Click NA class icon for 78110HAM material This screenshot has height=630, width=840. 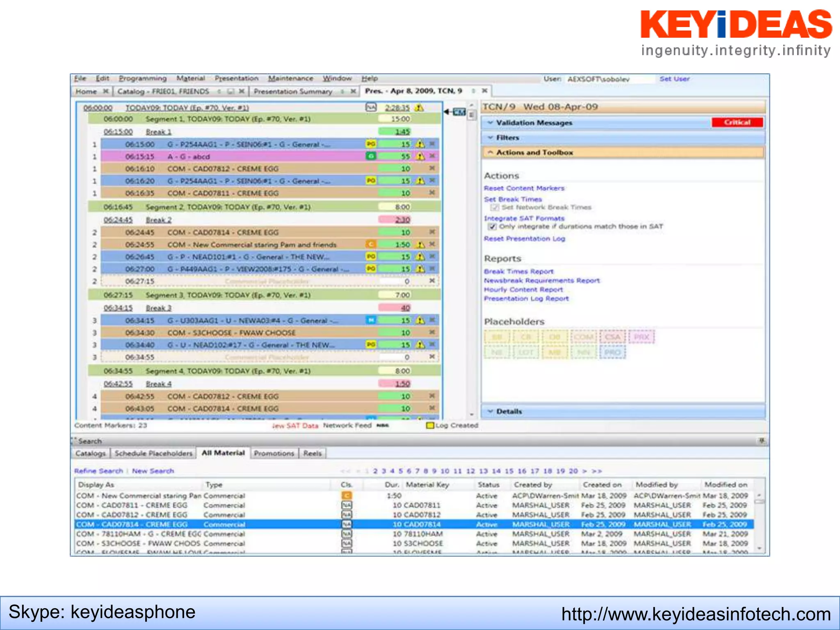coord(347,534)
